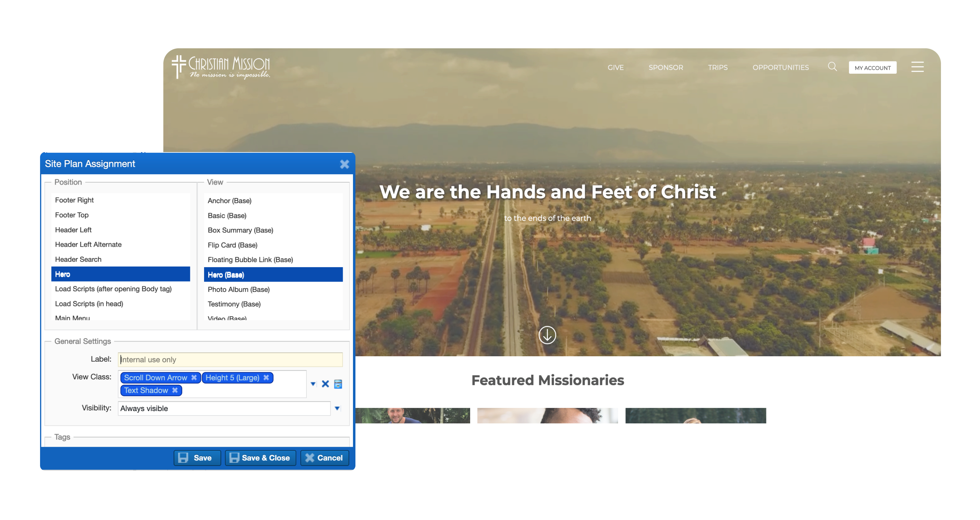Open the View Class list editor icon
The width and height of the screenshot is (980, 520).
point(337,384)
